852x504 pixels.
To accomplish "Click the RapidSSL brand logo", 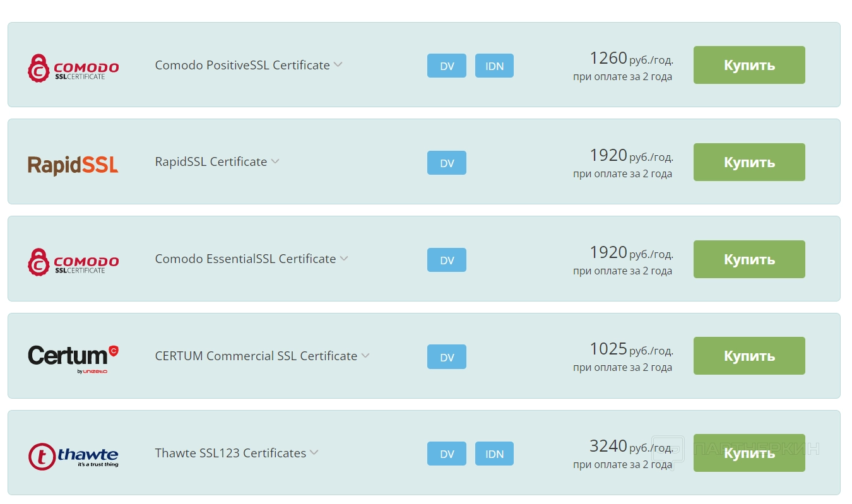I will click(x=73, y=165).
